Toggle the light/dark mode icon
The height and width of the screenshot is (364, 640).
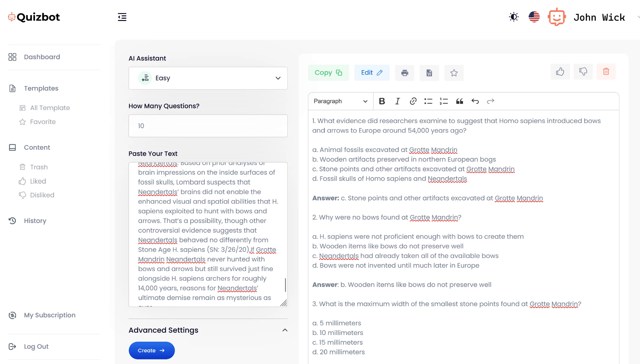(513, 17)
